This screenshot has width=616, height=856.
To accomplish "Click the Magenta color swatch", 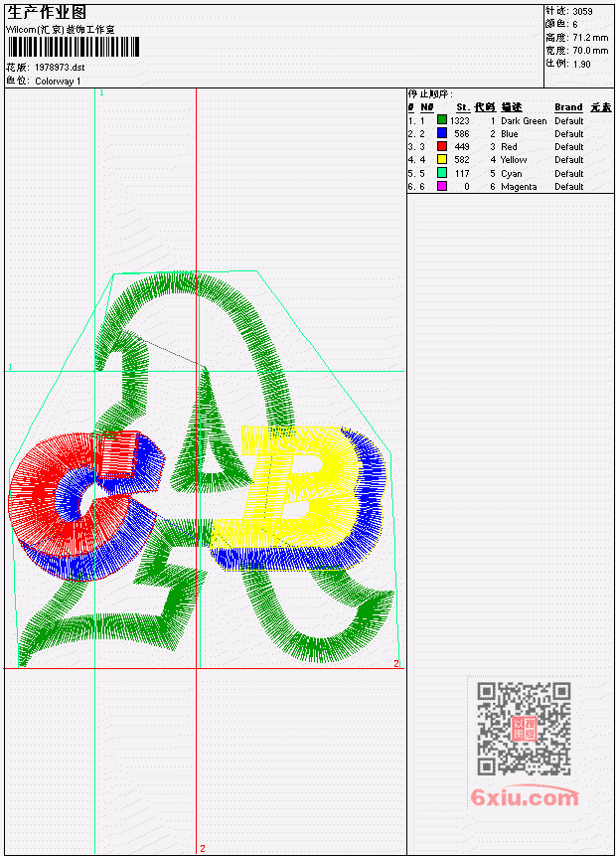I will 442,186.
